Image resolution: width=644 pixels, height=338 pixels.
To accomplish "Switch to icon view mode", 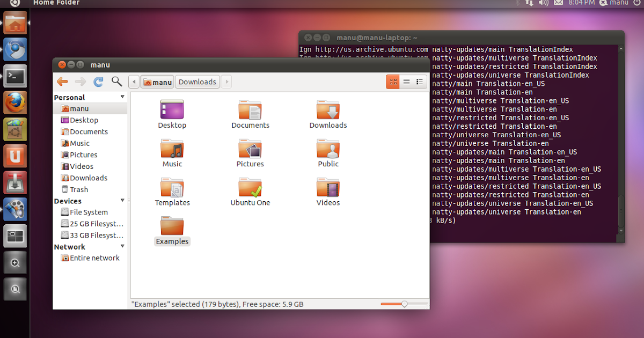I will click(393, 82).
